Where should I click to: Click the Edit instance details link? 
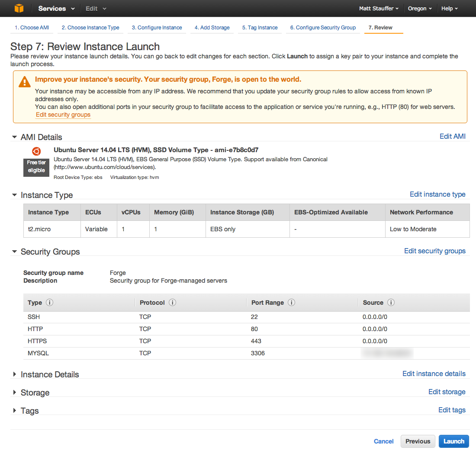[434, 373]
